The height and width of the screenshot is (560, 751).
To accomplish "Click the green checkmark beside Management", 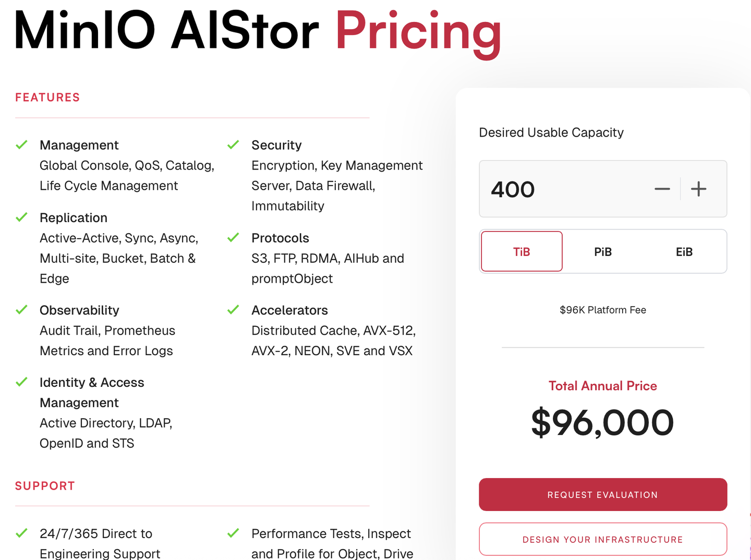I will [21, 145].
